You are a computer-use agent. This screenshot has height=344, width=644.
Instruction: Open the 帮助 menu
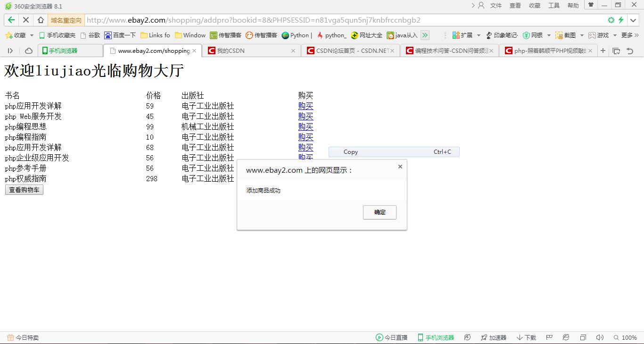(573, 6)
